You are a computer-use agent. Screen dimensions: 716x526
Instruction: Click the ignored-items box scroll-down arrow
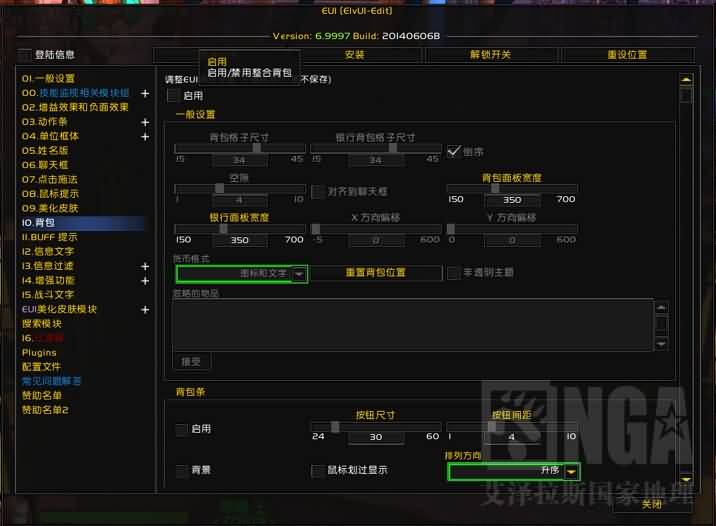click(661, 344)
